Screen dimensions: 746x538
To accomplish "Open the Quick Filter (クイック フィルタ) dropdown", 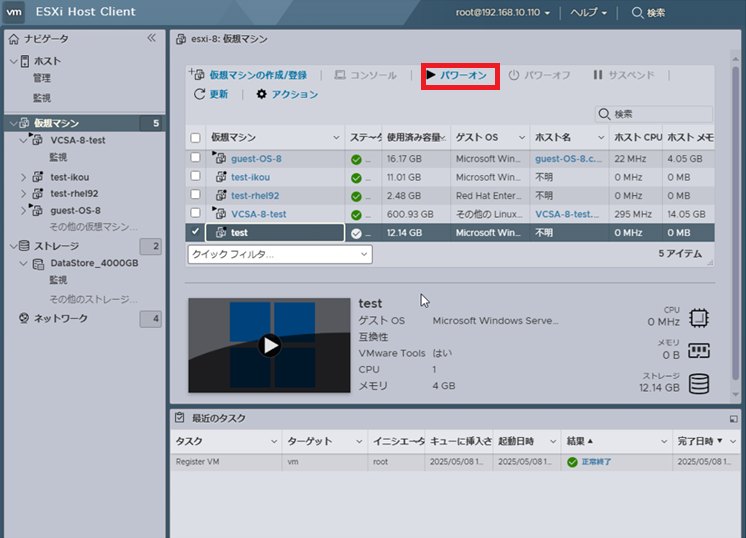I will click(279, 254).
